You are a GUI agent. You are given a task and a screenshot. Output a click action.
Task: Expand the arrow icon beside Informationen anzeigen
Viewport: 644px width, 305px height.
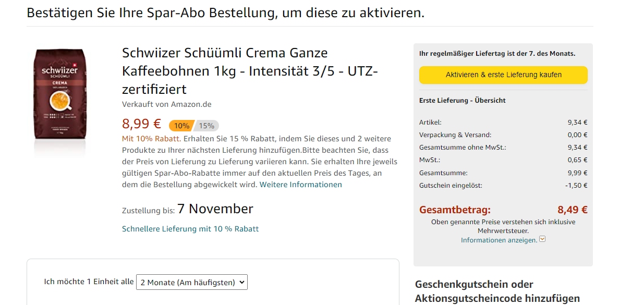[542, 239]
